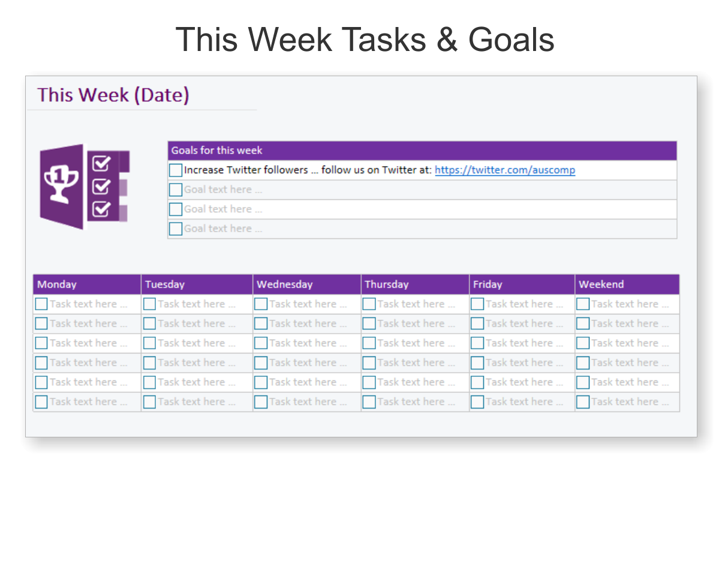Viewport: 728px width, 588px height.
Task: Click the purple trophy checklist notebook icon
Action: click(x=85, y=187)
